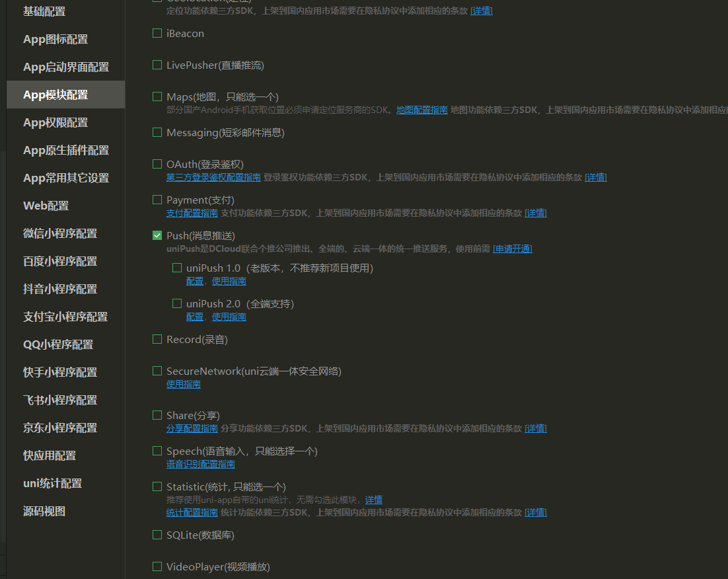Open 详情 link in OAuth description
Image resolution: width=728 pixels, height=579 pixels.
coord(596,177)
